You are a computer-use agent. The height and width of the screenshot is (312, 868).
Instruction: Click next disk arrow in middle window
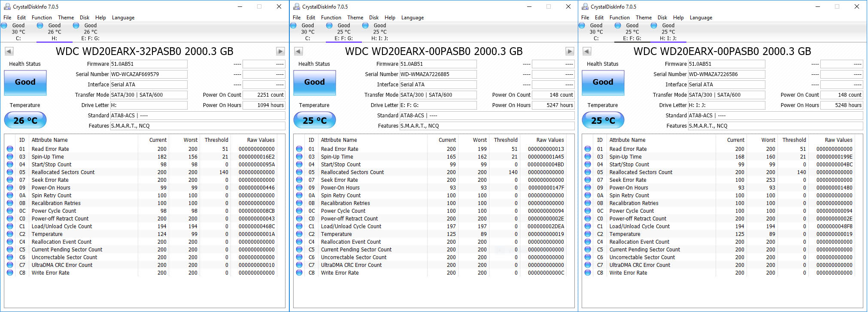(x=570, y=52)
